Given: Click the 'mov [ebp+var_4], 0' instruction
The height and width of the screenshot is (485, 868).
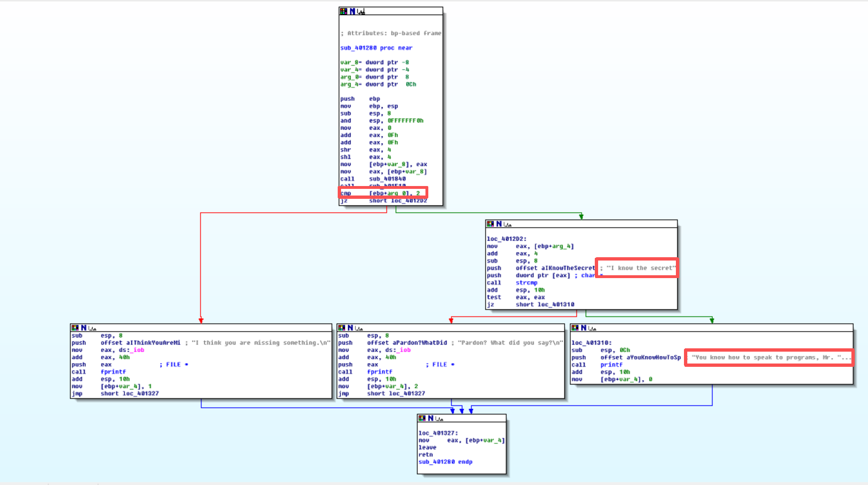Looking at the screenshot, I should [x=612, y=379].
